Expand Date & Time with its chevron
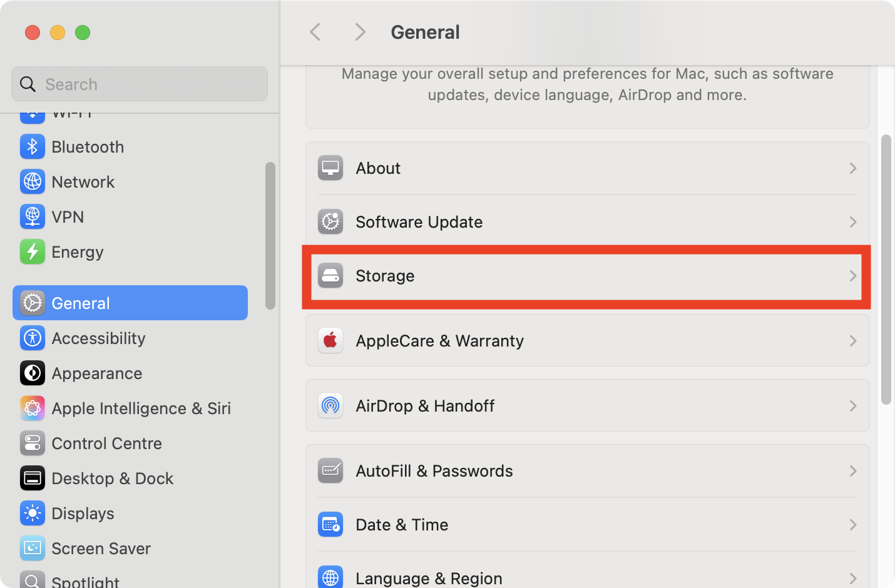The image size is (895, 588). point(852,524)
